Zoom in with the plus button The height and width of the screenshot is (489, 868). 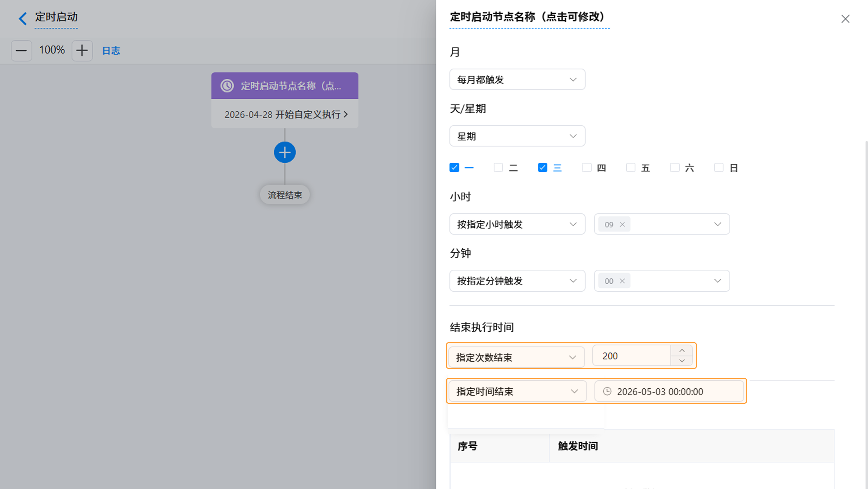pos(82,51)
